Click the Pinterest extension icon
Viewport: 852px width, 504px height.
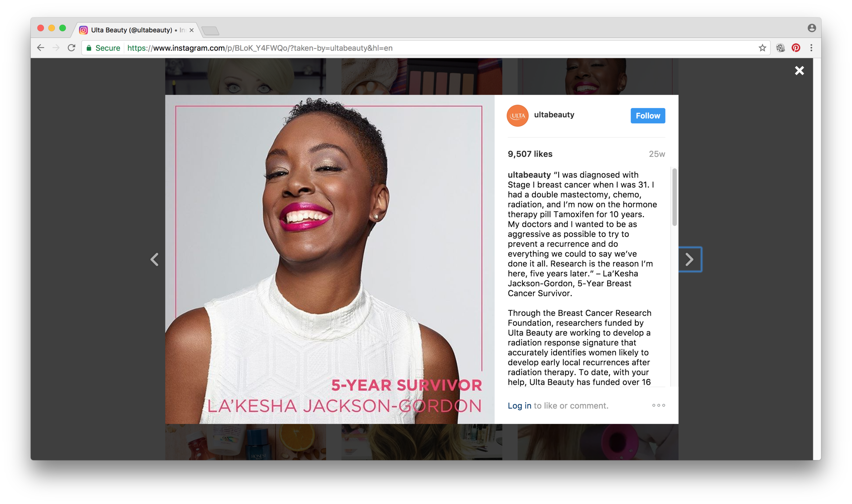point(795,48)
